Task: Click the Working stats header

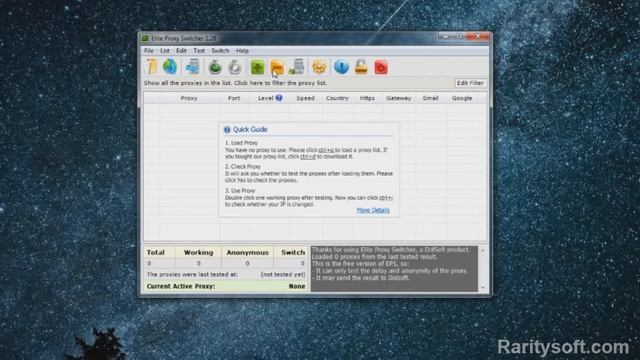Action: point(198,253)
